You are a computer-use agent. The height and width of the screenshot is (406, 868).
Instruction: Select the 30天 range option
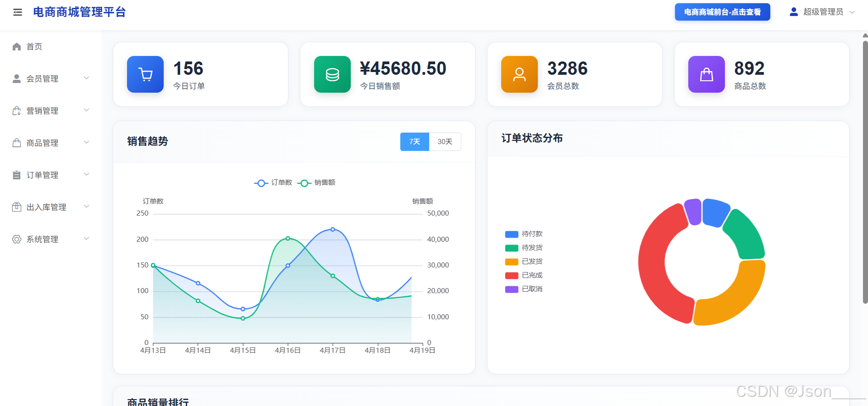pyautogui.click(x=445, y=142)
